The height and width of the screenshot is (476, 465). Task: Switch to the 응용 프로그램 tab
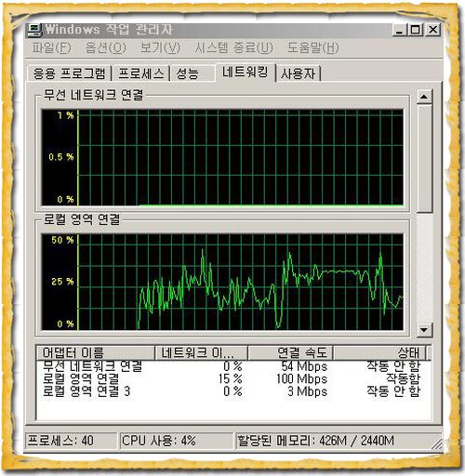tap(69, 73)
